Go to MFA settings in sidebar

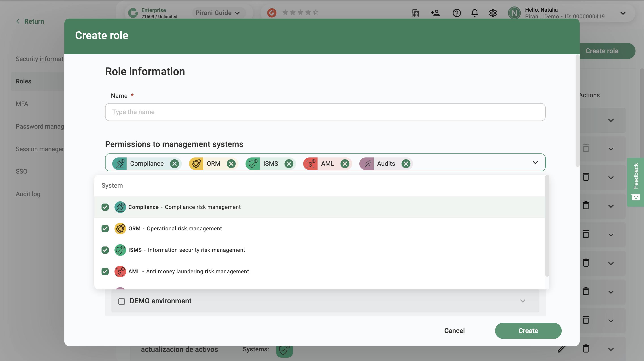coord(22,104)
